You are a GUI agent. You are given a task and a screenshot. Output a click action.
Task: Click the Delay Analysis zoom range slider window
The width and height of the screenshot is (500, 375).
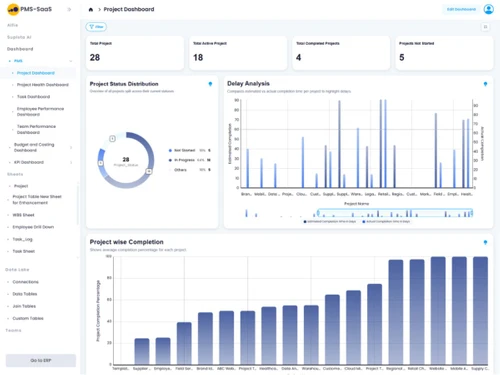395,213
